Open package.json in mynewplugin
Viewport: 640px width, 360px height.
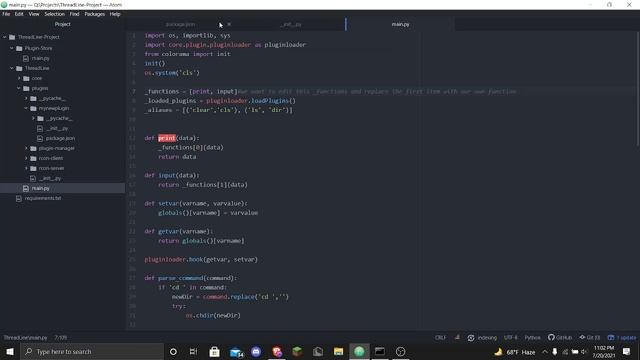click(60, 138)
